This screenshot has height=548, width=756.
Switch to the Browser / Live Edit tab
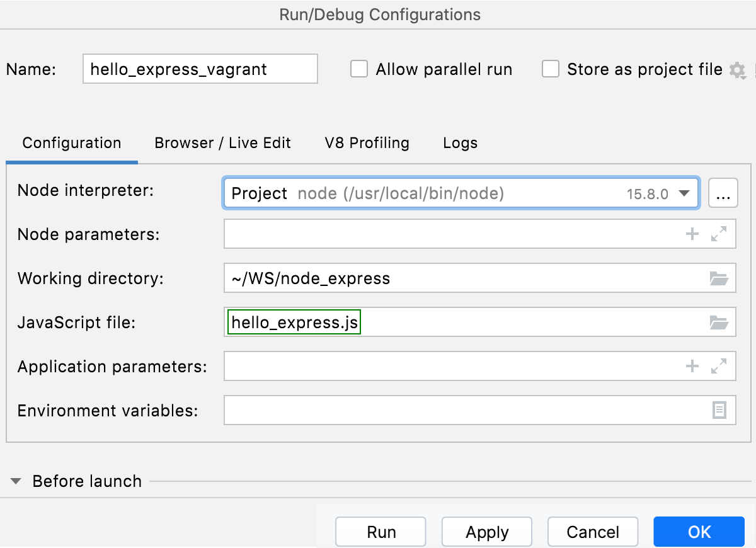(222, 143)
